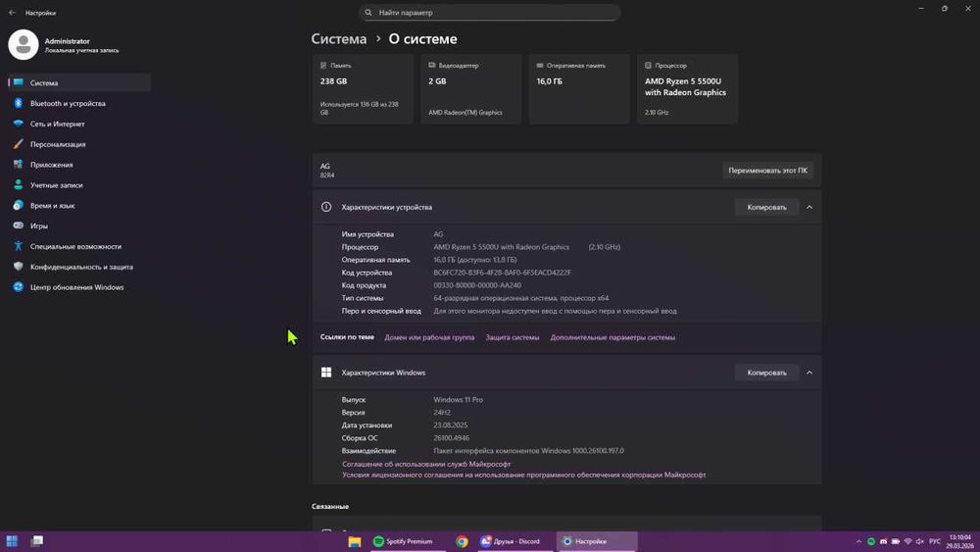Open the Wi-Fi network tray icon
This screenshot has width=980, height=552.
(907, 541)
